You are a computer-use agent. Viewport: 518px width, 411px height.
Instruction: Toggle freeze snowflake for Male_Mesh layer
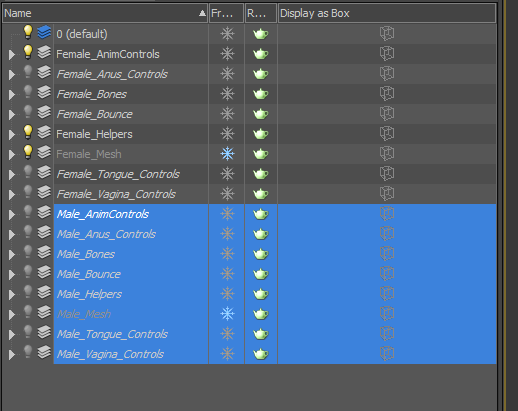tap(227, 314)
